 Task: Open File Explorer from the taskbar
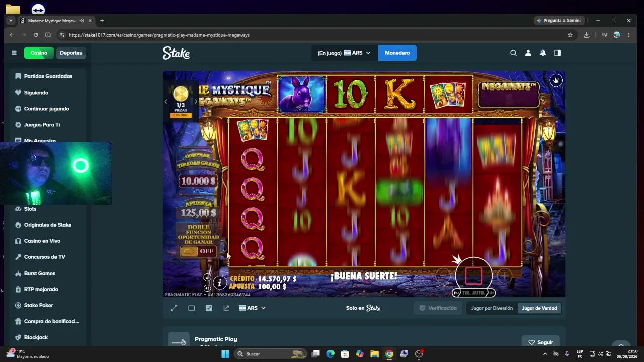pos(374,354)
